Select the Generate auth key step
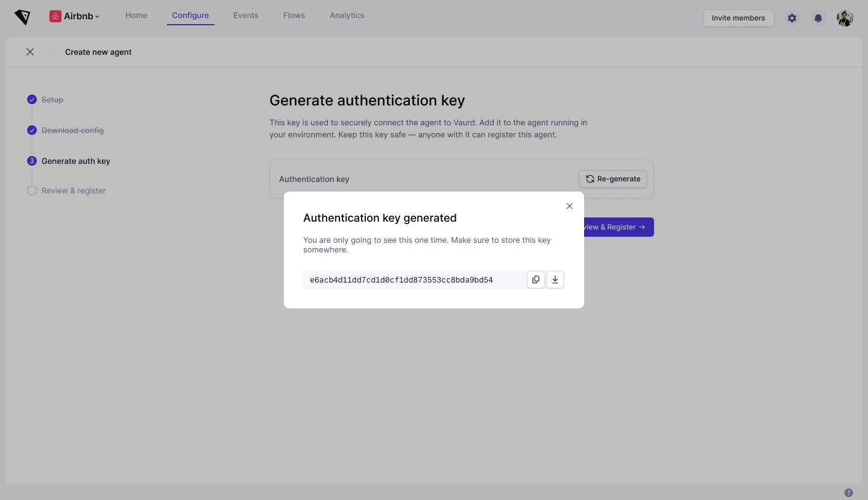The height and width of the screenshot is (500, 868). click(x=76, y=161)
